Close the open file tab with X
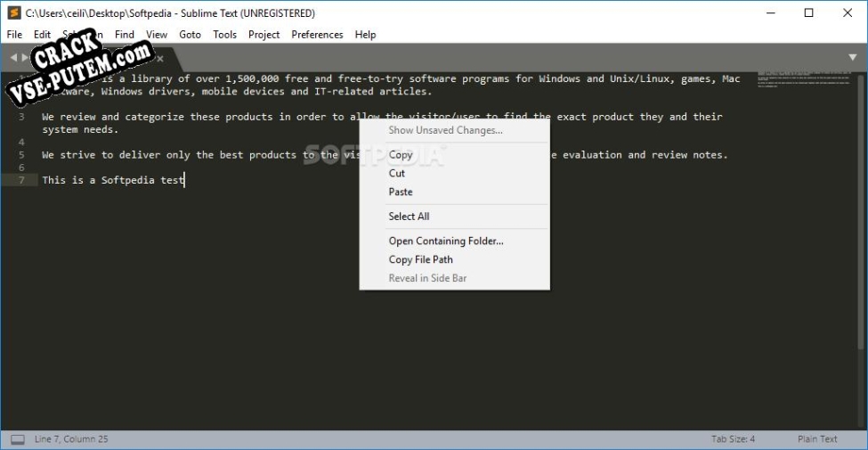The width and height of the screenshot is (868, 450). click(x=160, y=58)
